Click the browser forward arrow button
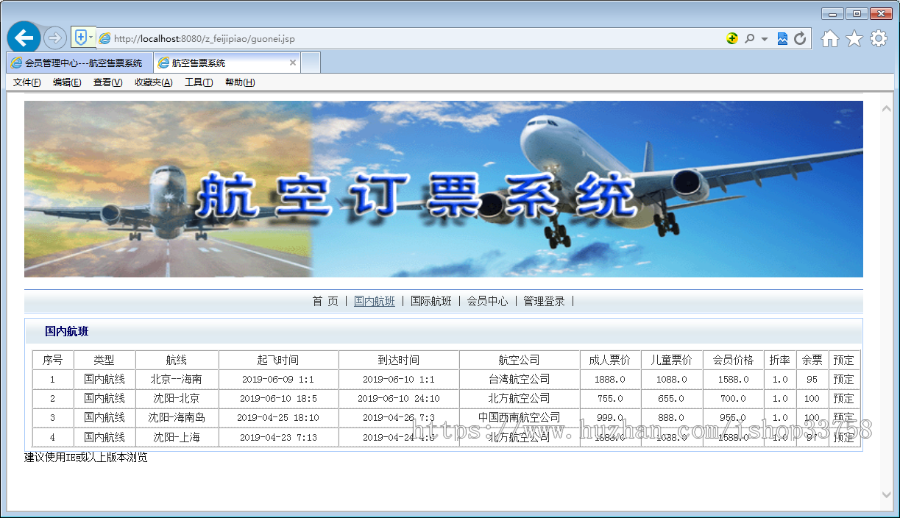 55,38
